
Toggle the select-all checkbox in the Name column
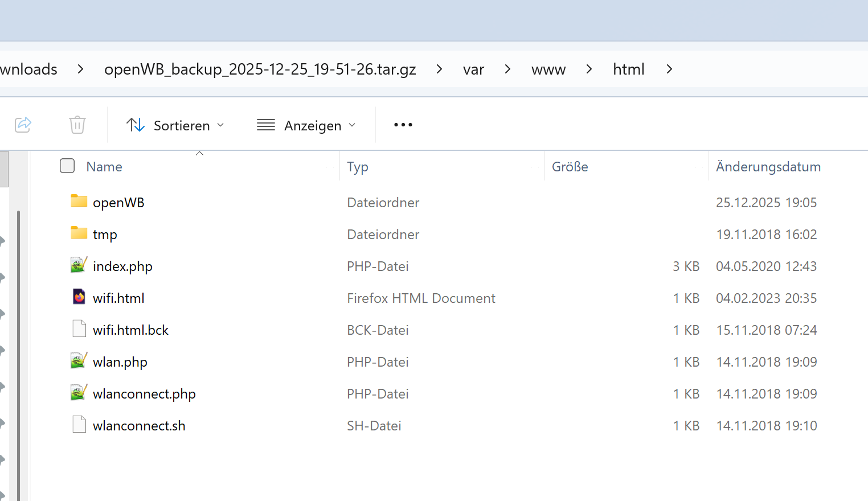click(67, 166)
